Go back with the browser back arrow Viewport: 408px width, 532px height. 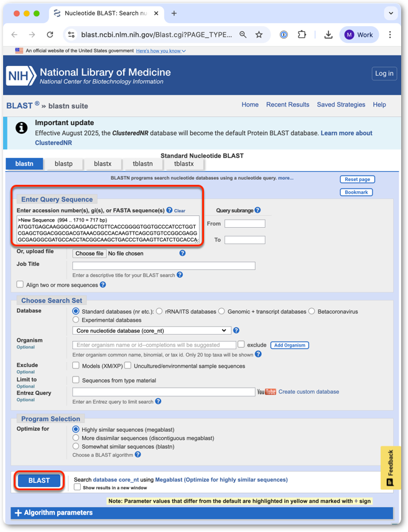pos(14,35)
